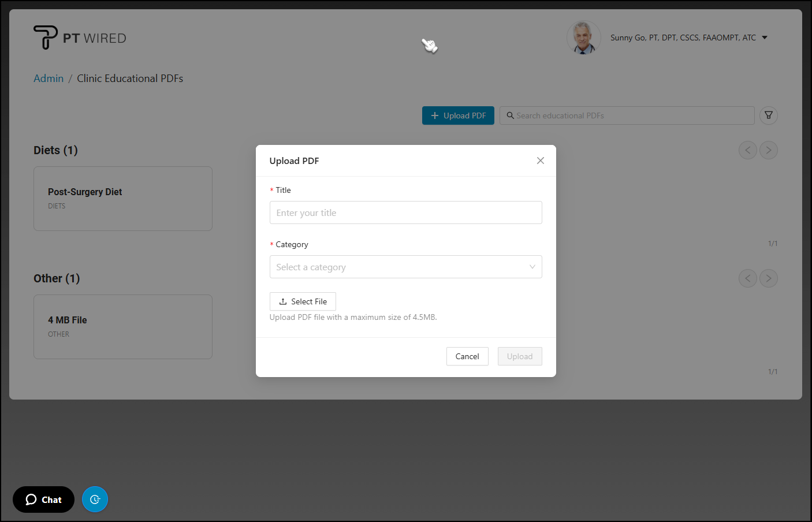Focus the Search educational PDFs field

click(630, 115)
